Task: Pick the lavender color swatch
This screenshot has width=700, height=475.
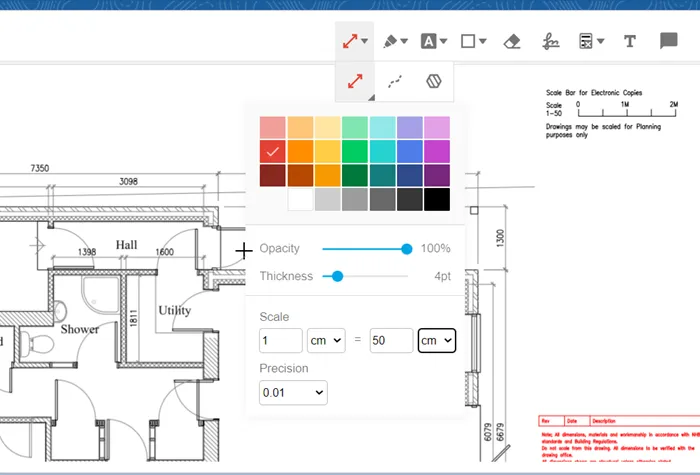Action: pos(409,128)
